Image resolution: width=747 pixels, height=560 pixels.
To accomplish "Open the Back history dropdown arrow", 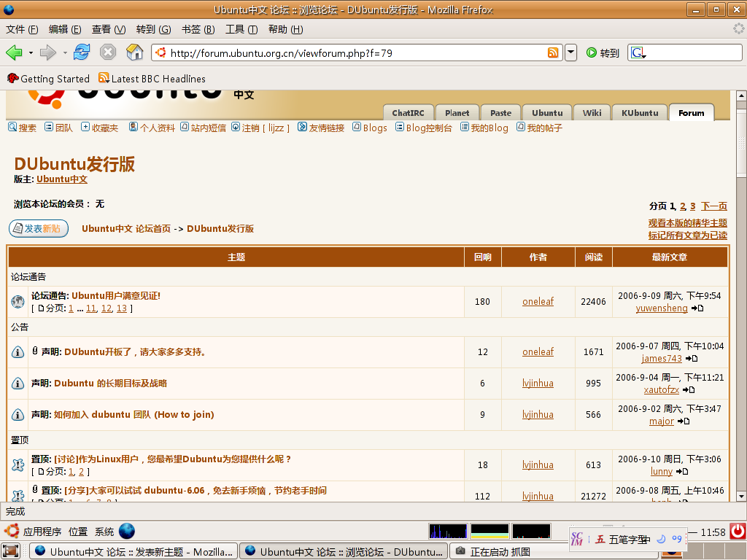I will (31, 52).
